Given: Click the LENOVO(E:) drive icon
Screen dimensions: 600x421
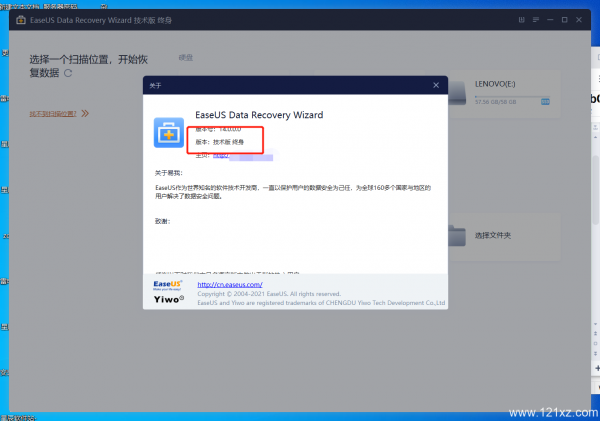Looking at the screenshot, I should [x=457, y=93].
